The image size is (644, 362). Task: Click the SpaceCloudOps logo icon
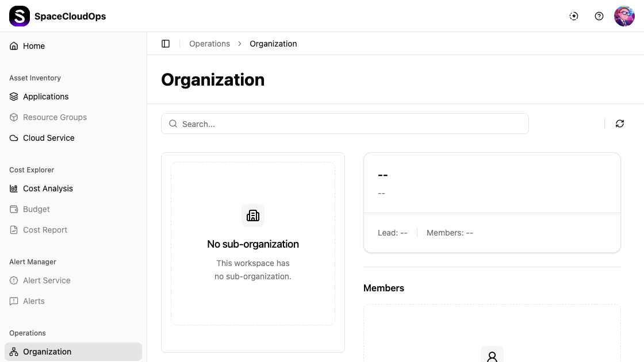20,16
